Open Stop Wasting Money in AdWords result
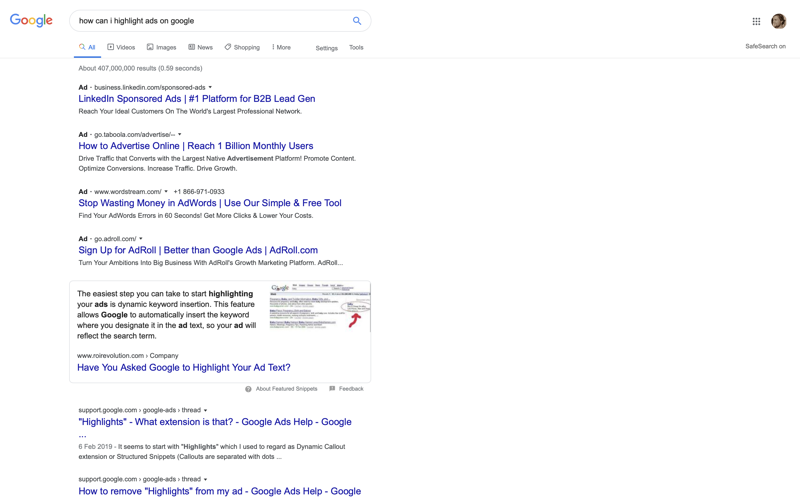Image resolution: width=800 pixels, height=500 pixels. pyautogui.click(x=210, y=203)
